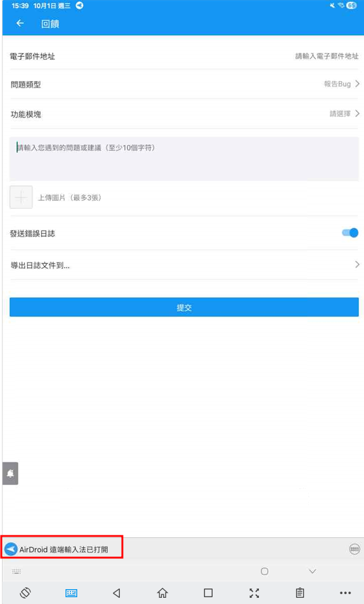Open recent apps square icon
This screenshot has width=364, height=604.
coord(208,592)
